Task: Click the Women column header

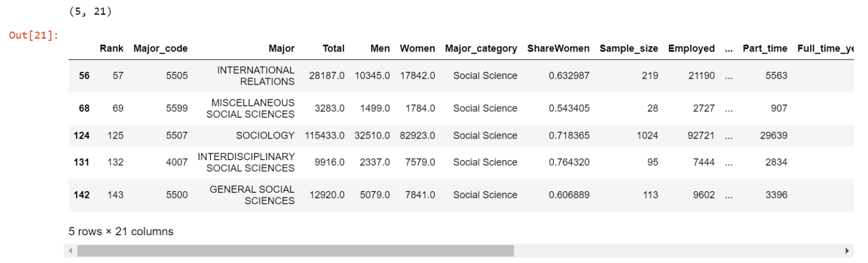Action: pyautogui.click(x=418, y=49)
